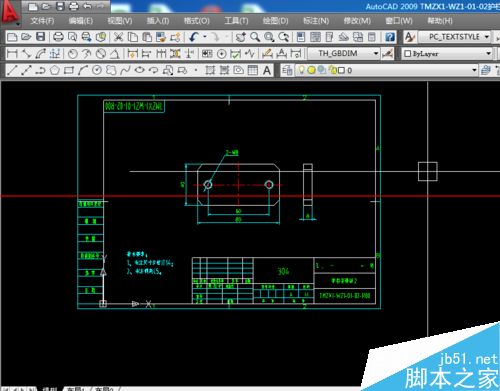Image resolution: width=500 pixels, height=391 pixels.
Task: Expand the layer list dropdown showing layer 0
Action: [x=474, y=70]
